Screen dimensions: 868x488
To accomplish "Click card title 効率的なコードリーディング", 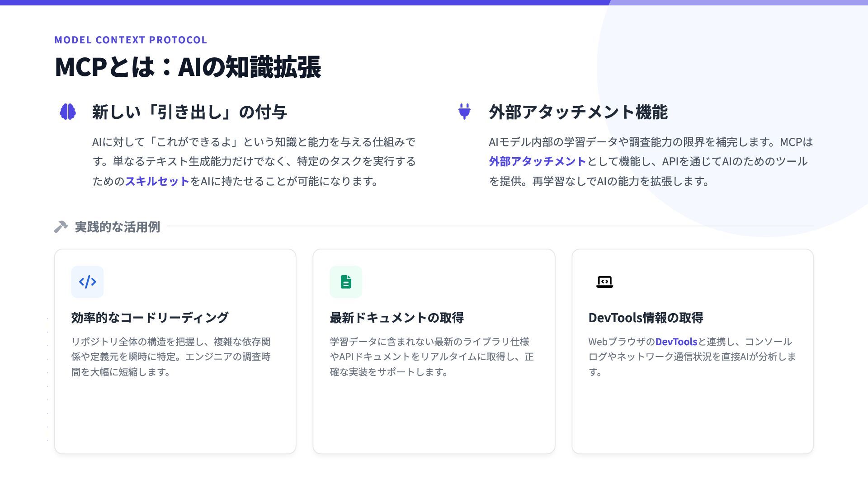I will tap(150, 318).
